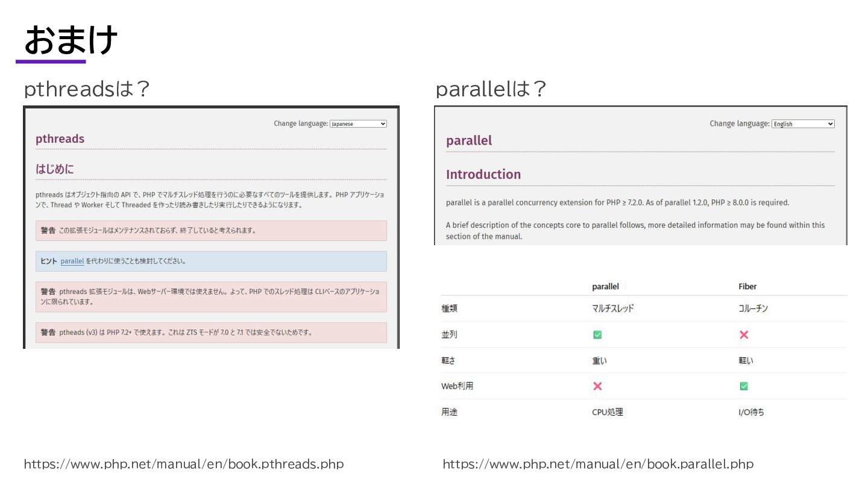Viewport: 868px width, 488px height.
Task: Click the Introduction section heading
Action: (483, 175)
